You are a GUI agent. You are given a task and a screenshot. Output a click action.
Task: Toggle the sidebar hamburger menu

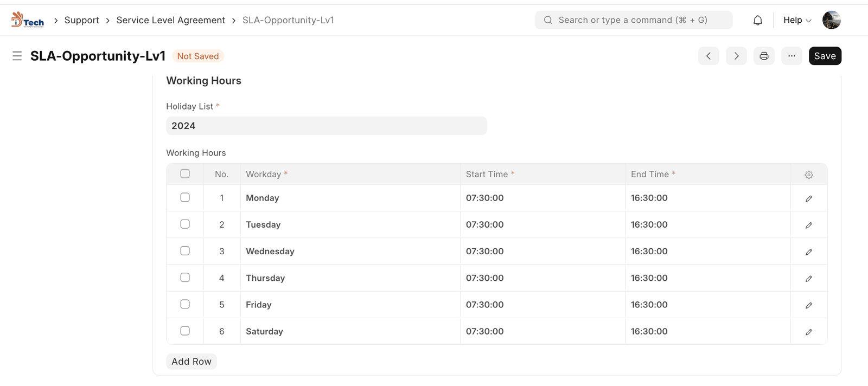[x=17, y=56]
